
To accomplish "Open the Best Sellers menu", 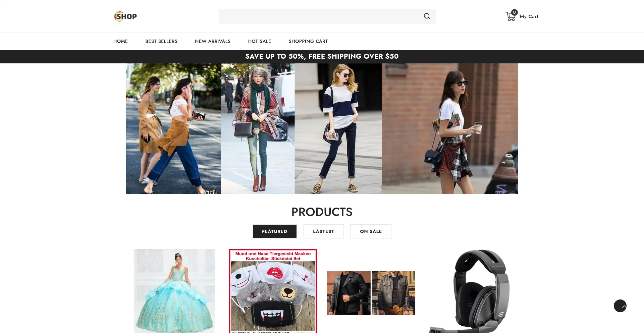I will point(161,41).
